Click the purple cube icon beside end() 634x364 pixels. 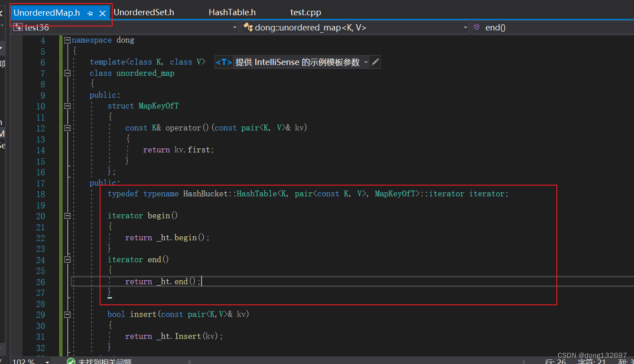point(477,27)
